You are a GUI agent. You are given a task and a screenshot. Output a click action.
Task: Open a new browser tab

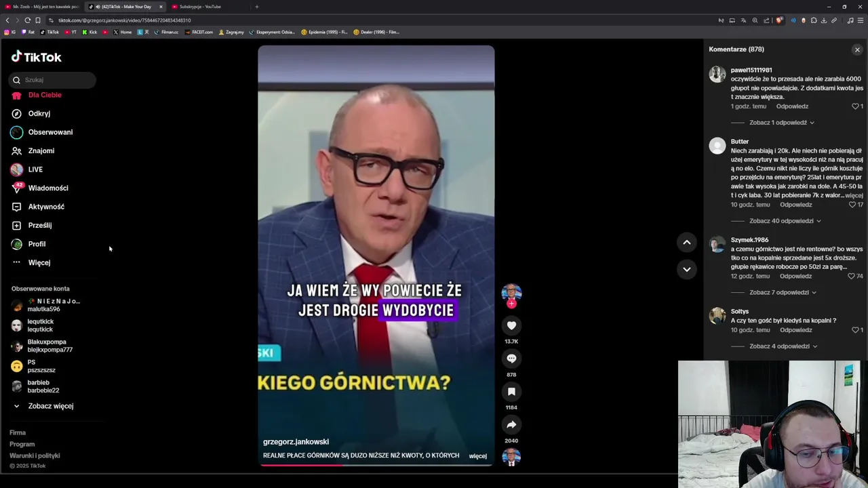[x=256, y=7]
